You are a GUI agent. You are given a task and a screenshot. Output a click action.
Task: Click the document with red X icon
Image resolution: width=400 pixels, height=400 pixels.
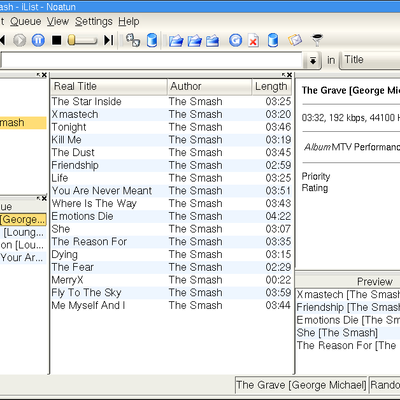point(254,41)
